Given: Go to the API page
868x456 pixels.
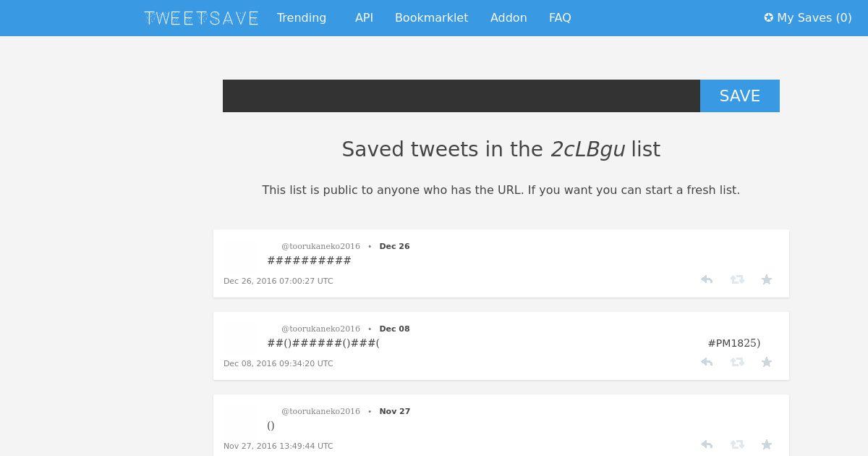Looking at the screenshot, I should (364, 18).
